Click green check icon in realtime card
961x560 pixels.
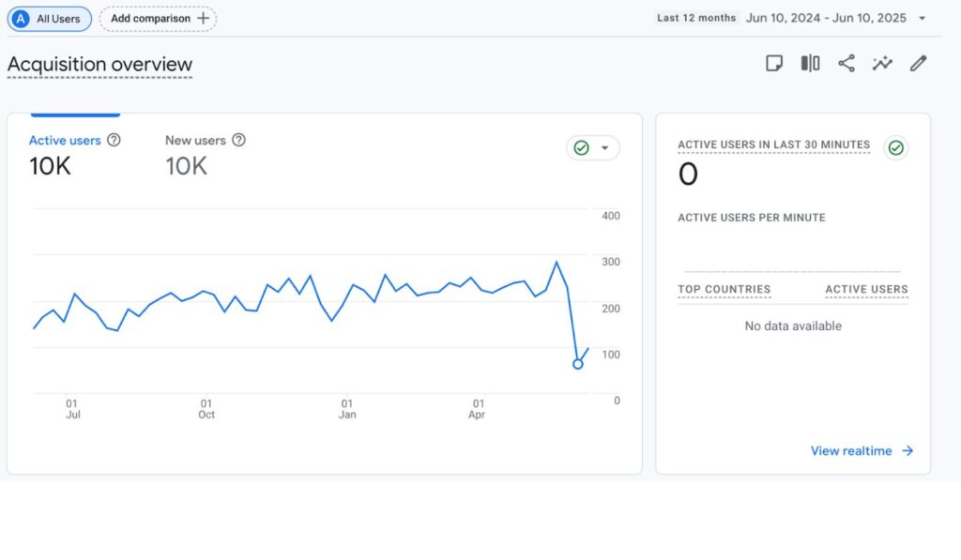click(895, 148)
